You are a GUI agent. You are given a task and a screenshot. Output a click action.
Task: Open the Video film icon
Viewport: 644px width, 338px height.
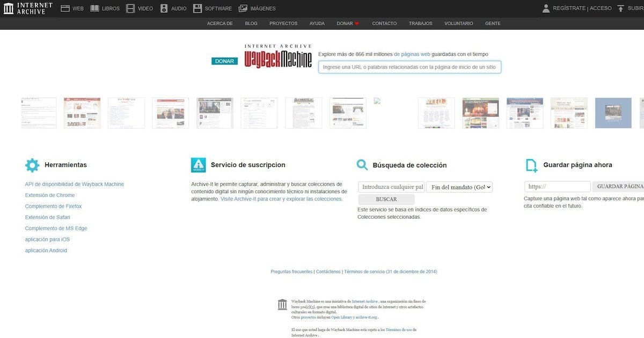click(130, 9)
